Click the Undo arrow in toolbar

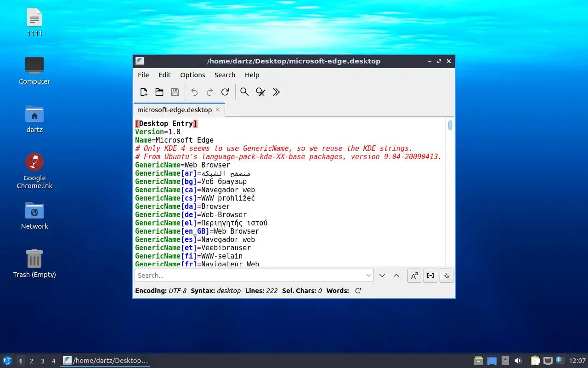[194, 92]
